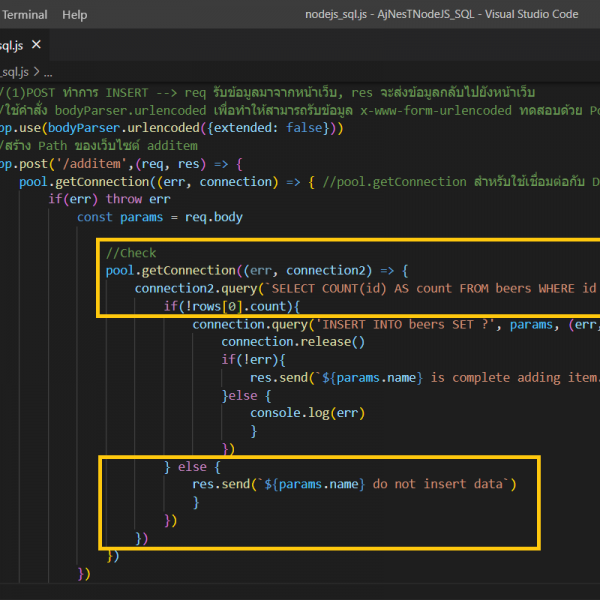Click the connection.release() call
This screenshot has height=600, width=600.
click(293, 342)
